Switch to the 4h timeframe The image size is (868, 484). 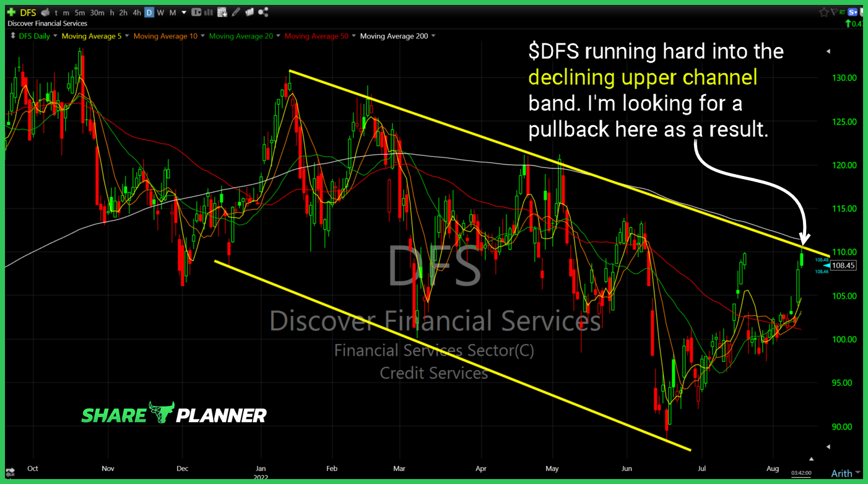[137, 13]
